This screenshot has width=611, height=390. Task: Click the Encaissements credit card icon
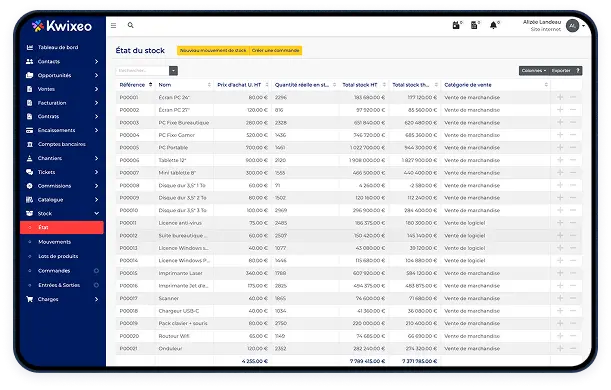click(30, 131)
